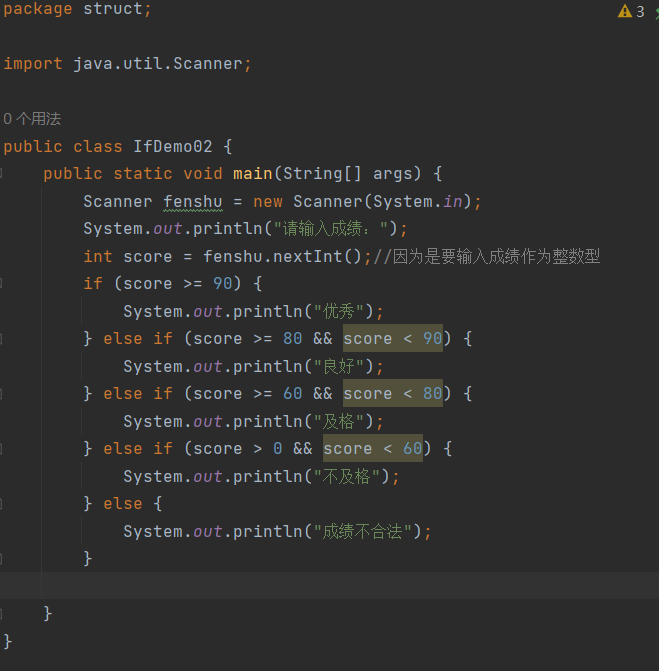Screen dimensions: 659x671
Task: Click 'java.util.Scanner' in the import line
Action: click(x=158, y=64)
